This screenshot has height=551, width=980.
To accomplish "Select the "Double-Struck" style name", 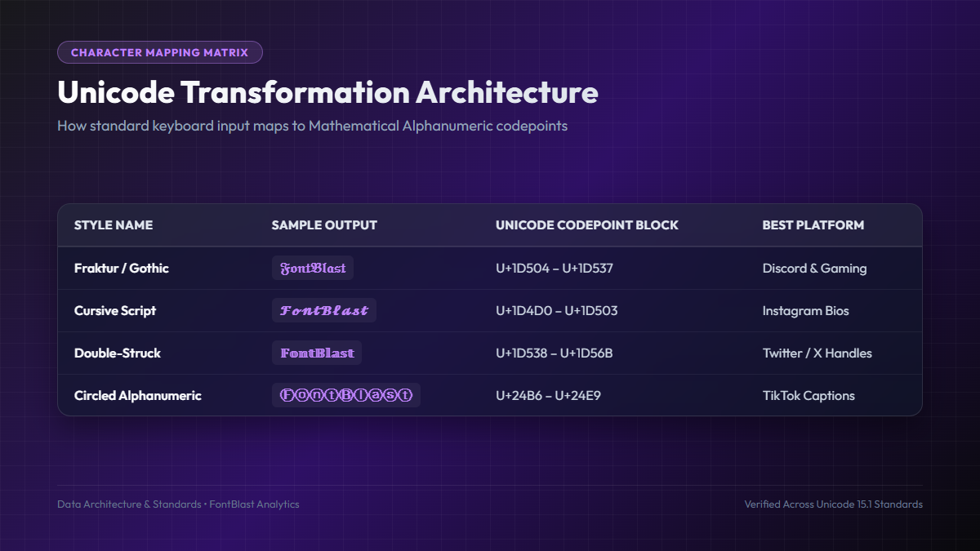I will click(118, 353).
